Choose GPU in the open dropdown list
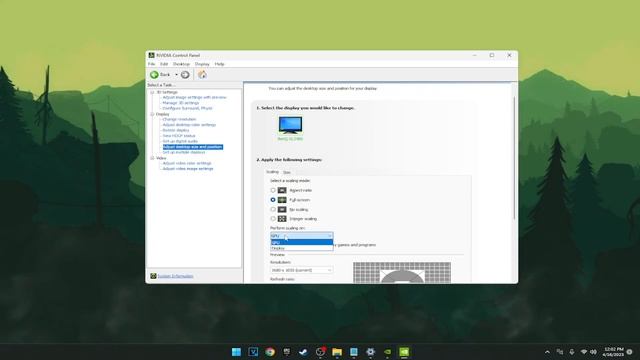The width and height of the screenshot is (640, 360). coord(302,242)
